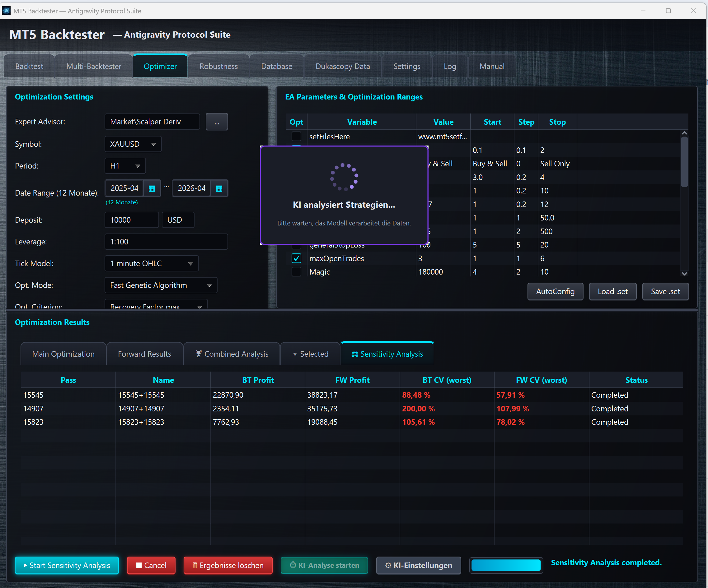This screenshot has width=708, height=588.
Task: Uncheck the maxOpenTrades optimization checkbox
Action: (296, 258)
